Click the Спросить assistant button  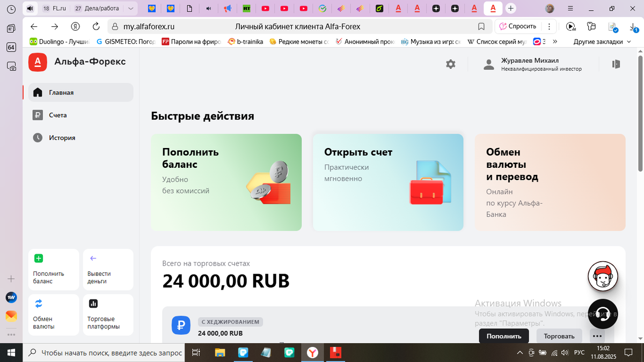517,26
